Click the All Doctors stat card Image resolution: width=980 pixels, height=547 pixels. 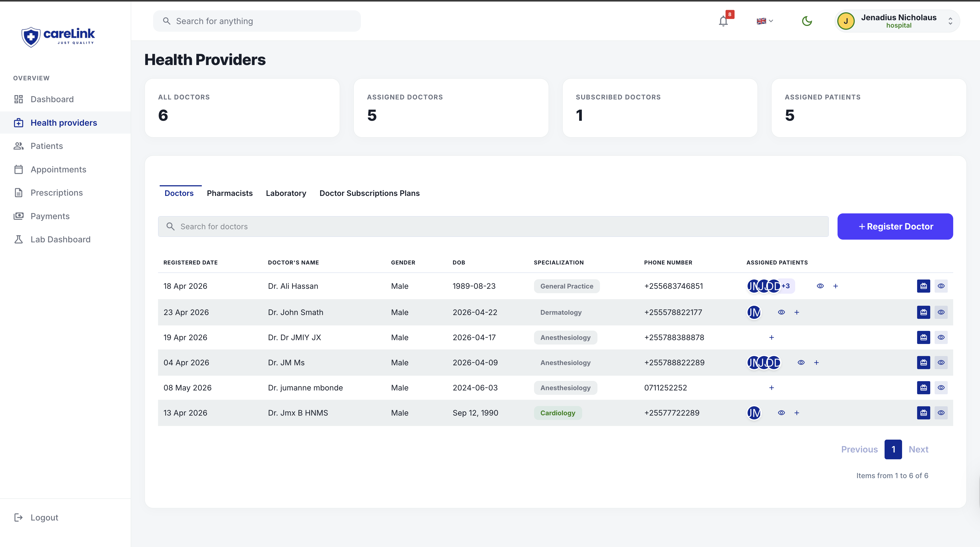(242, 108)
